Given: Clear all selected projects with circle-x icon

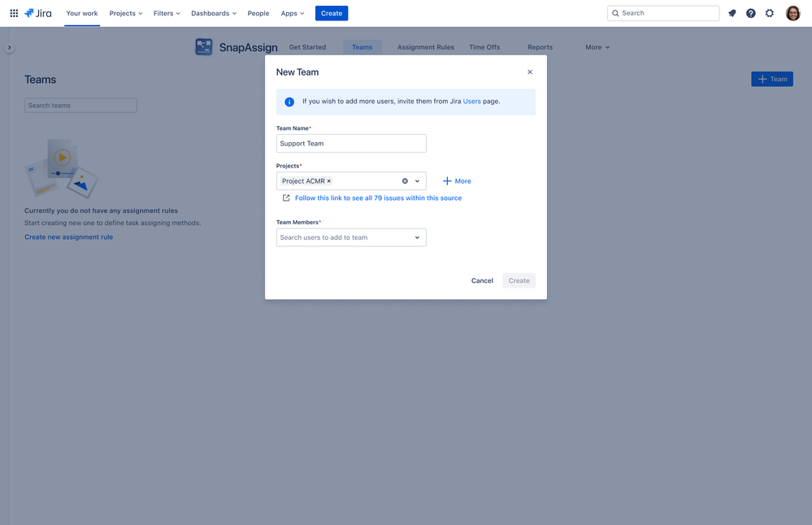Looking at the screenshot, I should 405,181.
